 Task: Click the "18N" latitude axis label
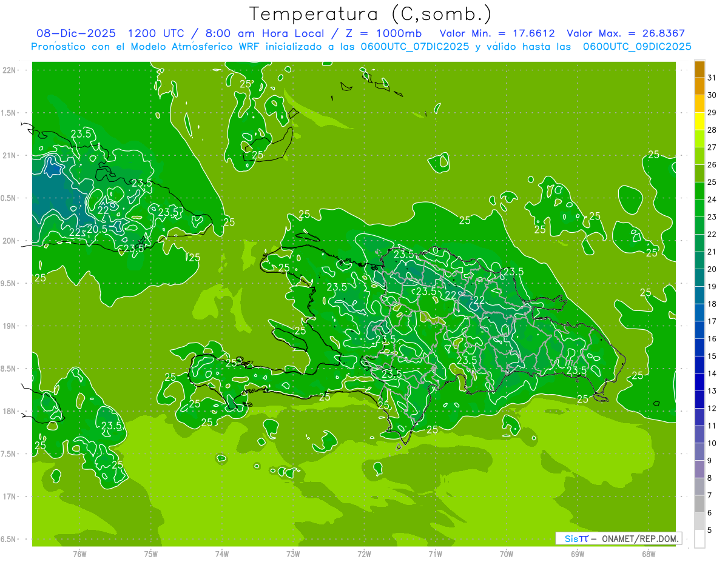[x=10, y=411]
